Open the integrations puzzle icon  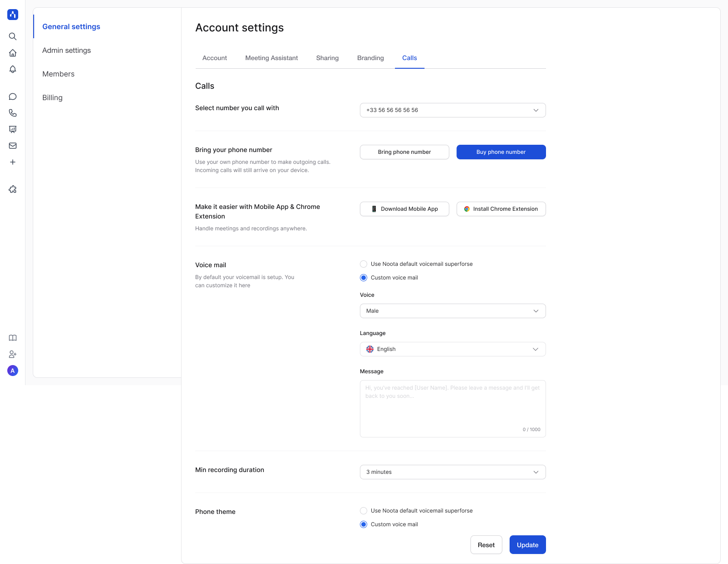pyautogui.click(x=13, y=189)
